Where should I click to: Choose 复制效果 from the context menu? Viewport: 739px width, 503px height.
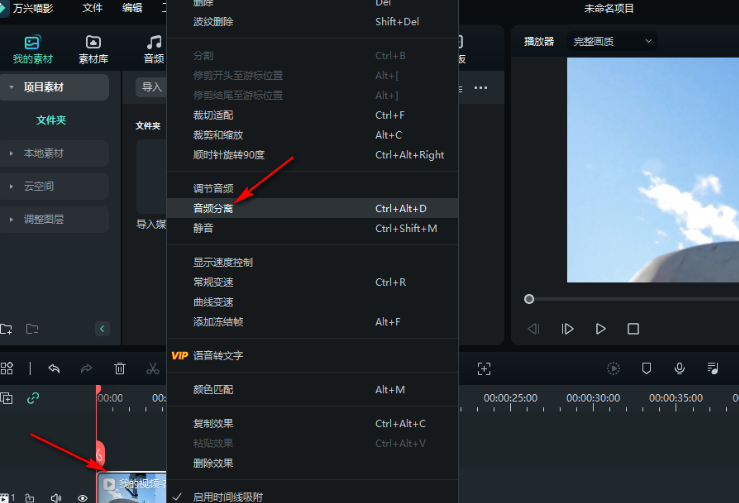312,423
